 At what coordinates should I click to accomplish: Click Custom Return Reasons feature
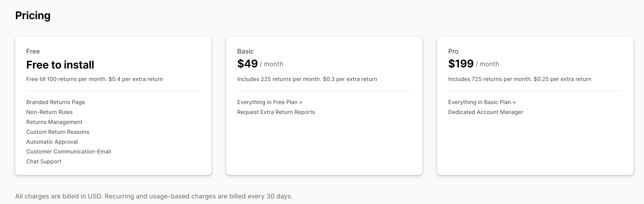58,132
